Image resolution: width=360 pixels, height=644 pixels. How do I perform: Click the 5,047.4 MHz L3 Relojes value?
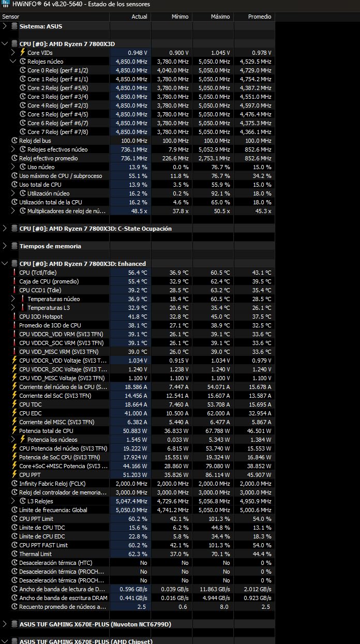(131, 501)
